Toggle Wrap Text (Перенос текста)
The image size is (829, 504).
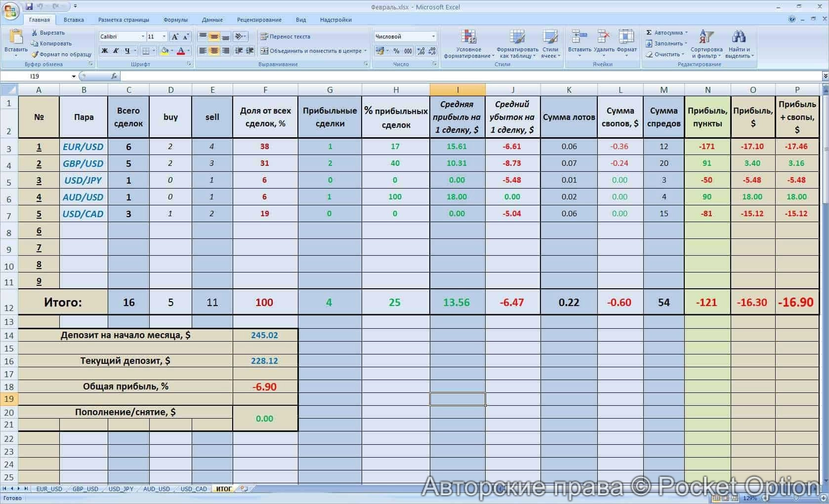click(285, 37)
